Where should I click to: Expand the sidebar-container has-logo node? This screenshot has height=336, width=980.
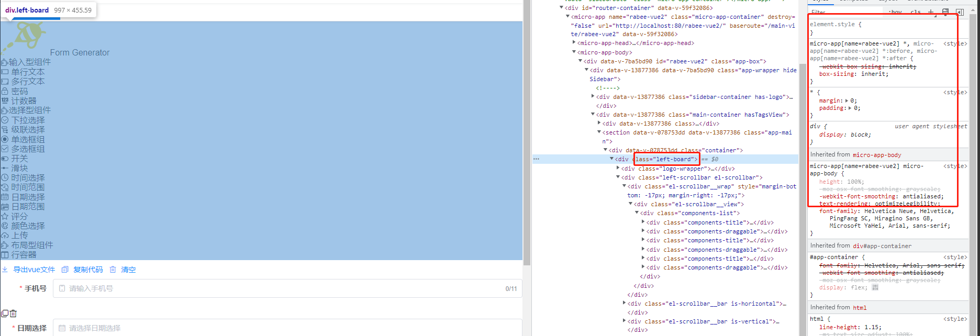tap(593, 97)
